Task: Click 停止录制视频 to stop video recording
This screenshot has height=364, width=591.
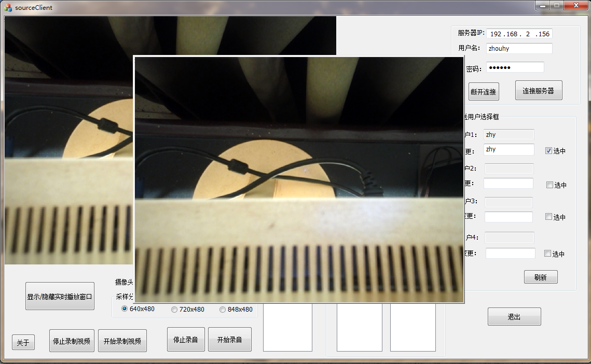Action: [x=72, y=341]
